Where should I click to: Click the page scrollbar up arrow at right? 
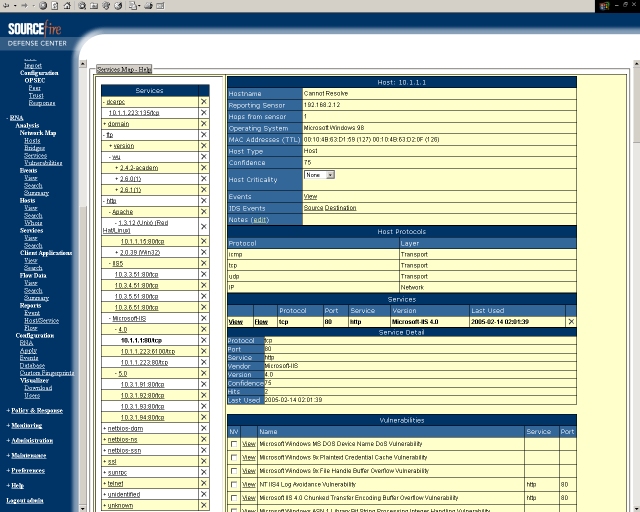coord(636,64)
